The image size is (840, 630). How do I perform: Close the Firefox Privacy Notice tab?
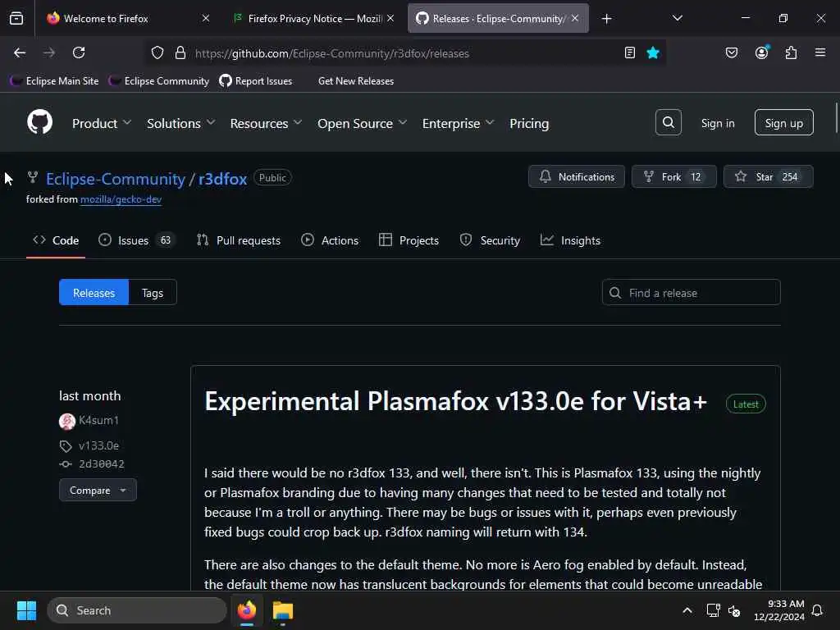coord(390,18)
